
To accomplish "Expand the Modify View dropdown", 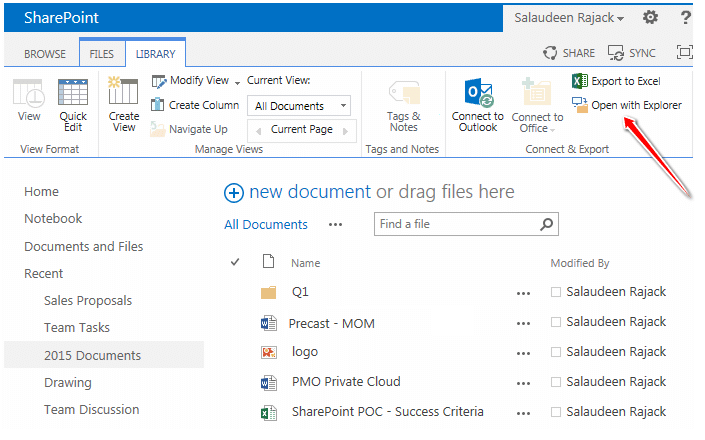I will tap(236, 81).
